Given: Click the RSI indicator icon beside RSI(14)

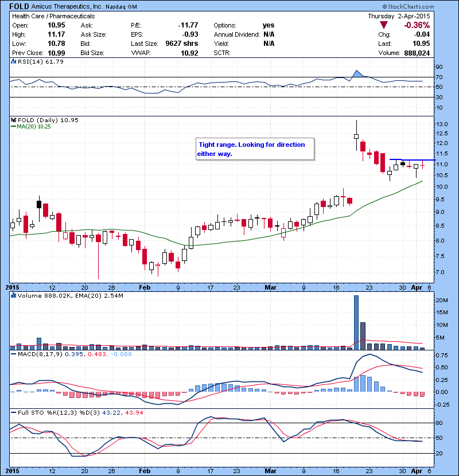Looking at the screenshot, I should 13,61.
